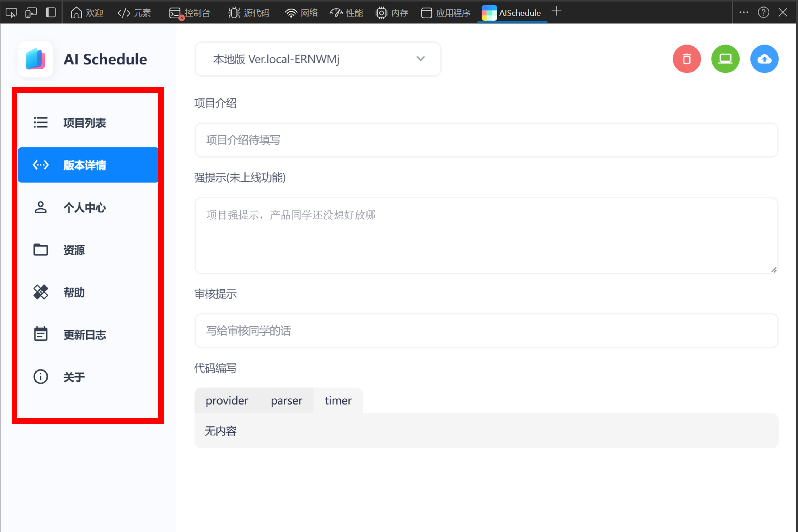Toggle the DevTools sidebar dock icon
Viewport: 798px width, 532px height.
click(x=51, y=13)
